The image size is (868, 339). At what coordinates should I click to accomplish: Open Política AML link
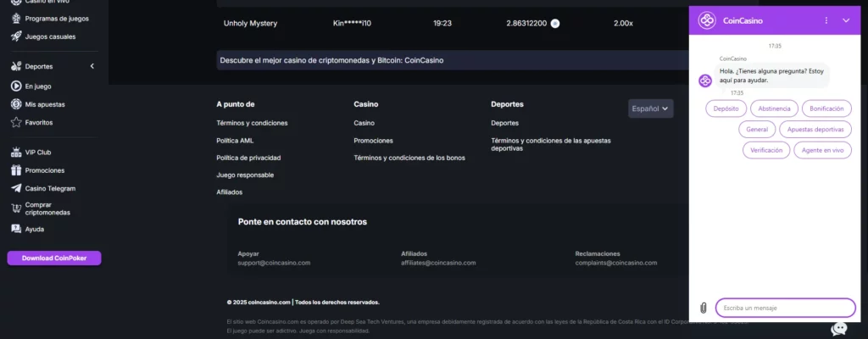235,141
